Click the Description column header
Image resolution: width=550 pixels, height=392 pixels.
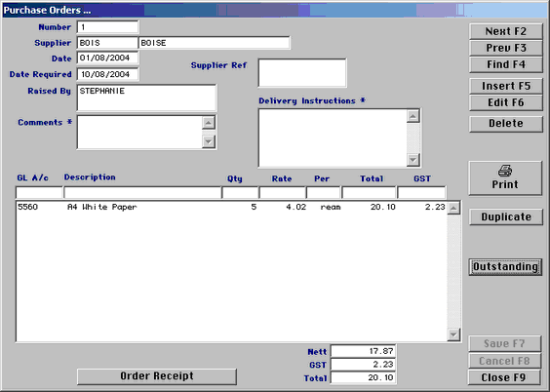click(90, 177)
